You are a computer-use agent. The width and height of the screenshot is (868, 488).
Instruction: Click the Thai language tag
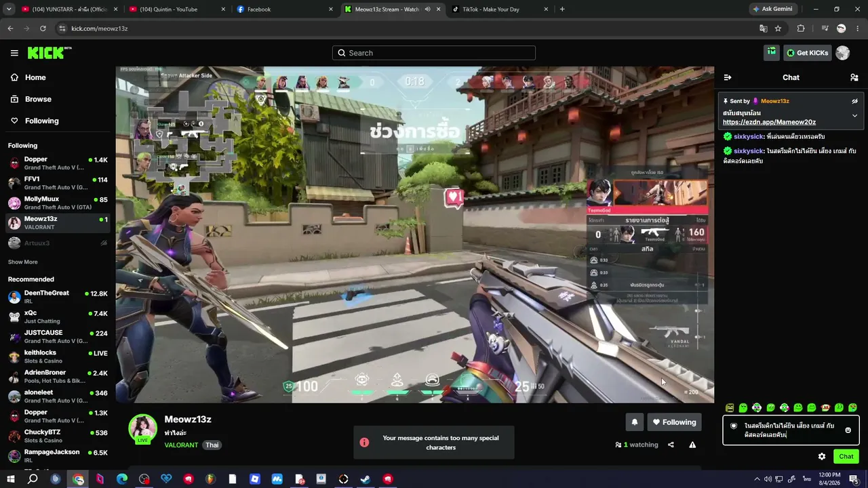click(212, 445)
